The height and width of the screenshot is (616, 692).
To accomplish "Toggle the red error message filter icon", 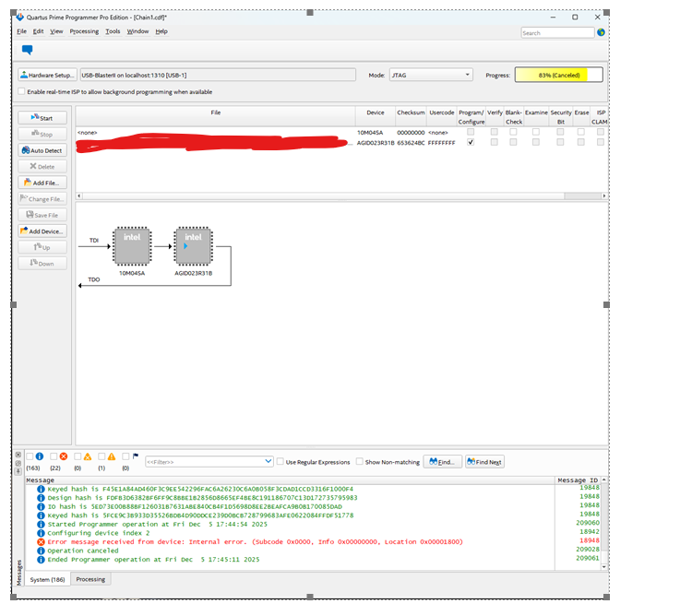I will pos(64,456).
